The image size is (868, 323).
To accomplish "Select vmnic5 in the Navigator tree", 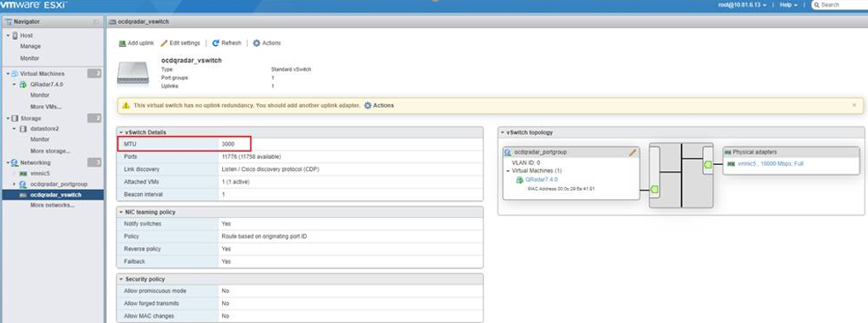I will point(40,173).
